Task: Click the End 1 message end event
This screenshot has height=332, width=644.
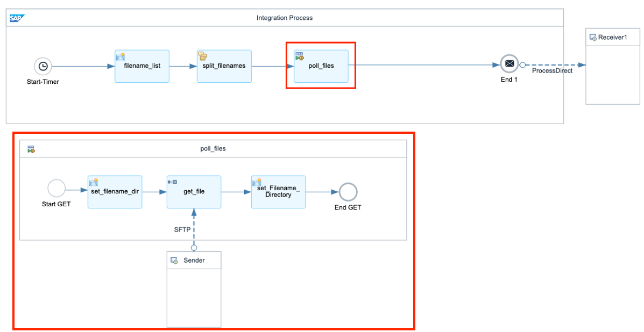Action: pyautogui.click(x=509, y=64)
